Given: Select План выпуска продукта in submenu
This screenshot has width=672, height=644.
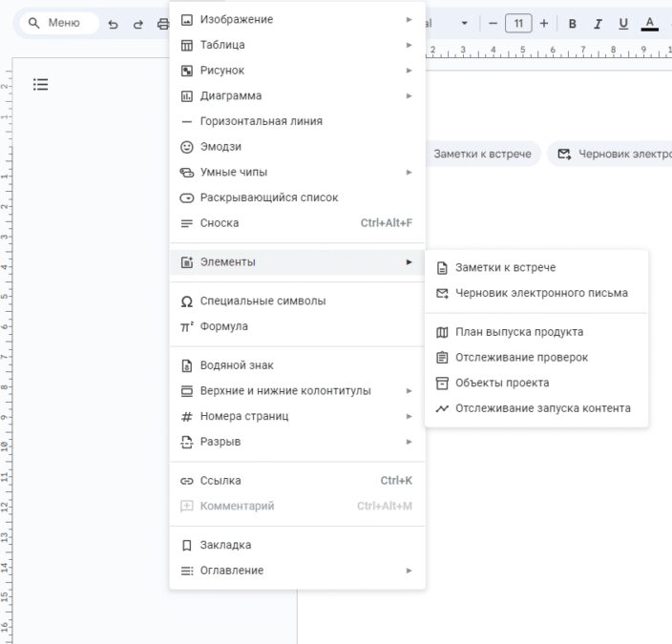Looking at the screenshot, I should (518, 332).
